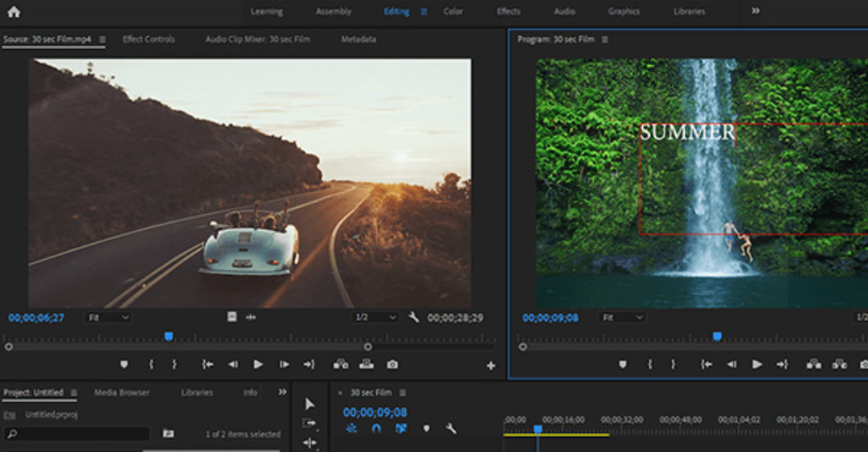Switch to the Audio workspace
The image size is (868, 452).
click(565, 11)
